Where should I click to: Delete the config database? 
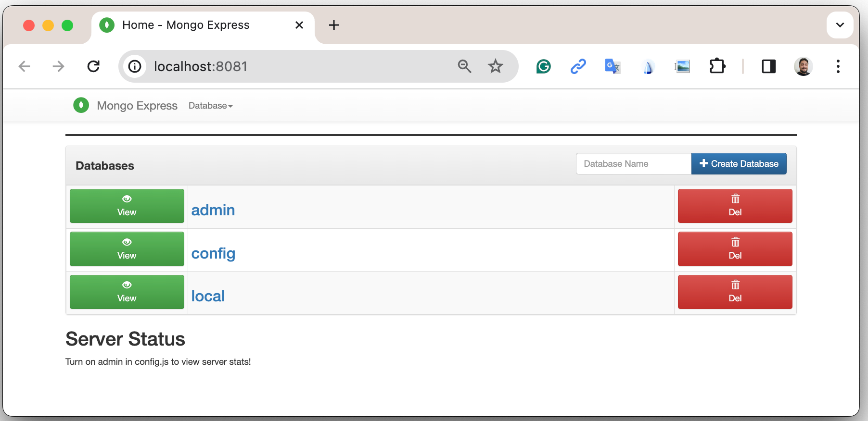pyautogui.click(x=735, y=249)
